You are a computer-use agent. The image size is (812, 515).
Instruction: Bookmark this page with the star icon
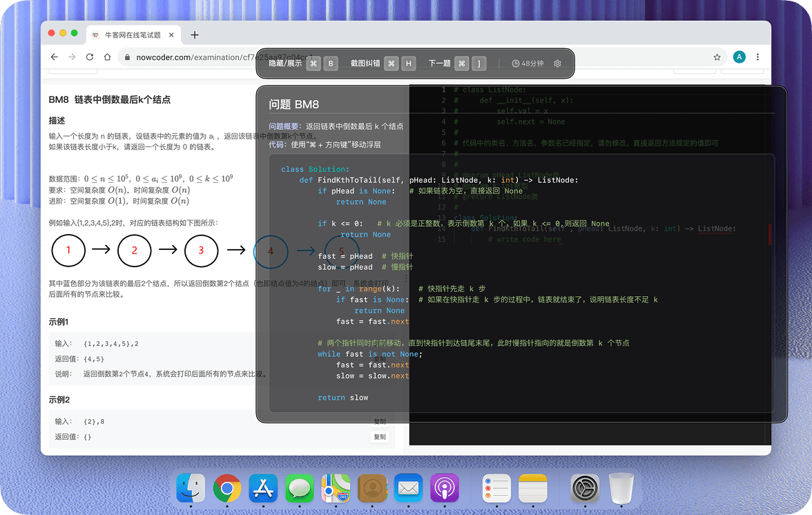(x=717, y=57)
